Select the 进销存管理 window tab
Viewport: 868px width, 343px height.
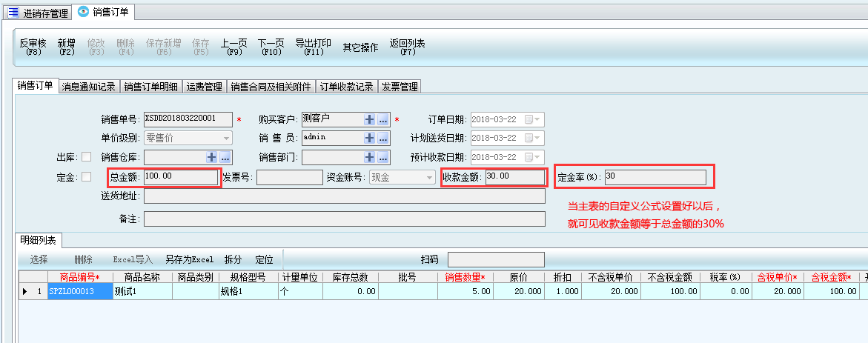coord(39,13)
